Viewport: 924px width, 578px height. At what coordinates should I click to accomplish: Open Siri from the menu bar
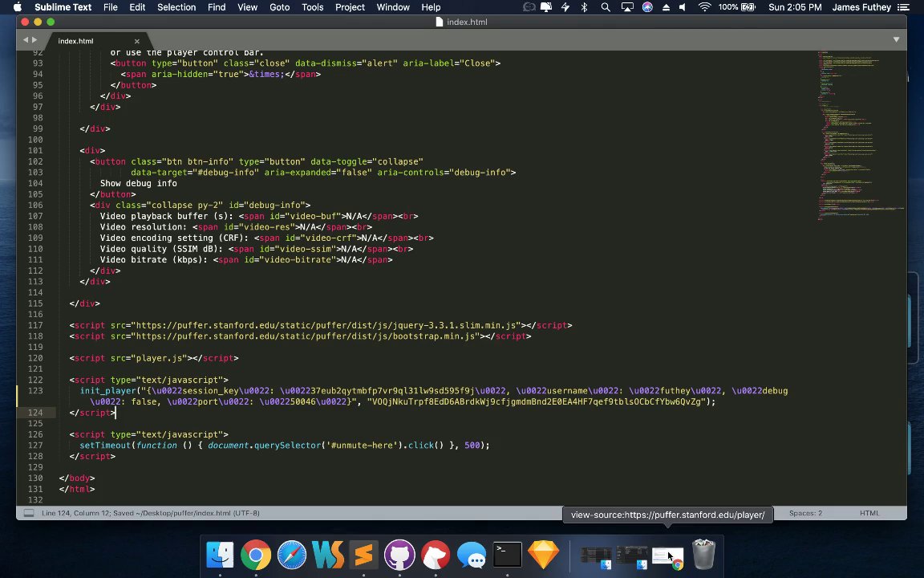(647, 7)
